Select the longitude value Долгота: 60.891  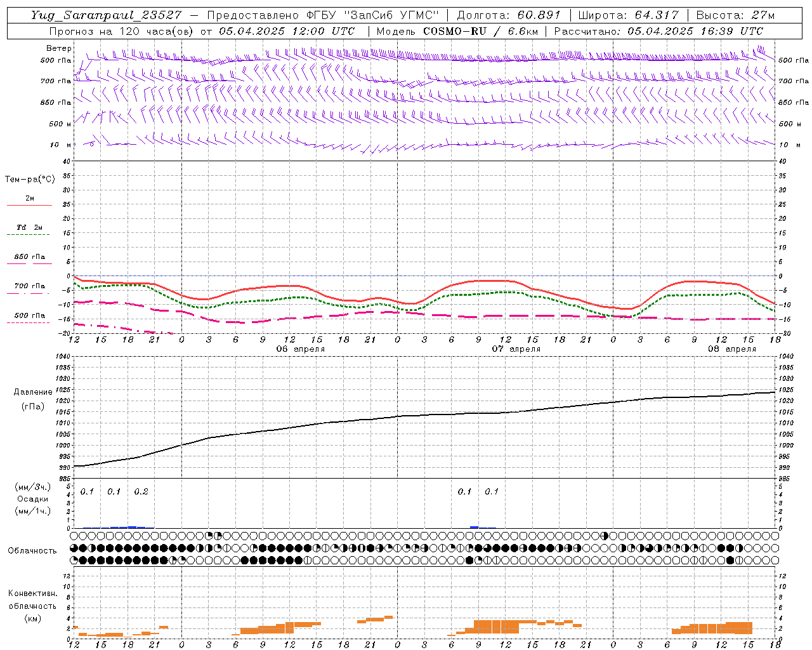click(x=509, y=15)
